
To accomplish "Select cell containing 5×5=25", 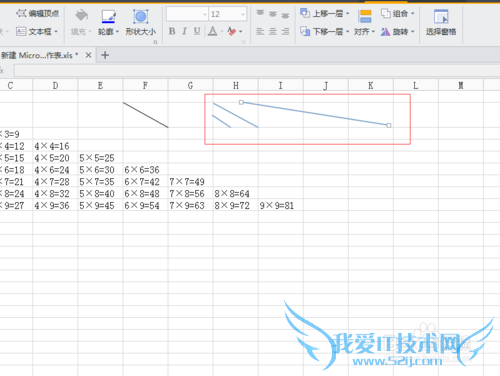I will [x=100, y=158].
